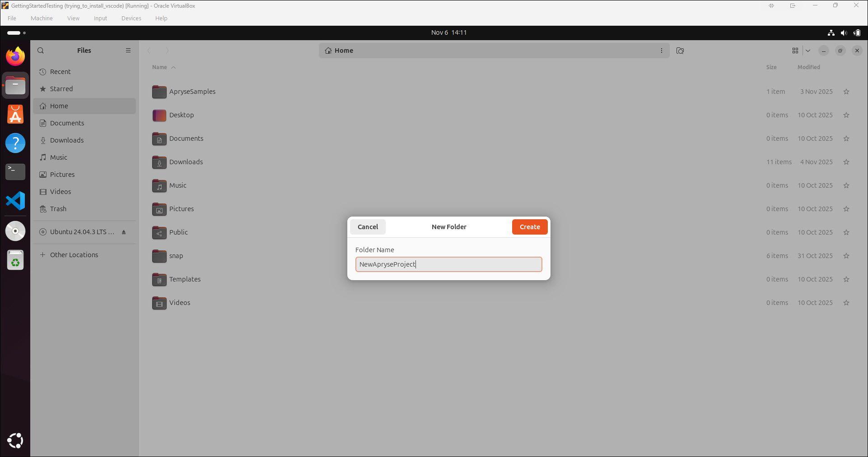Open the VirtualBox Machine menu
868x457 pixels.
click(42, 18)
